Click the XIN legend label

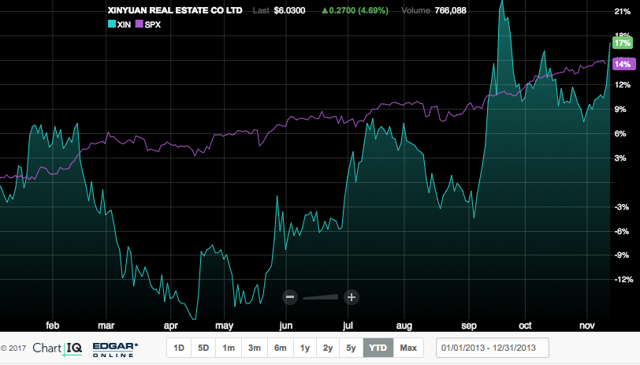click(124, 24)
